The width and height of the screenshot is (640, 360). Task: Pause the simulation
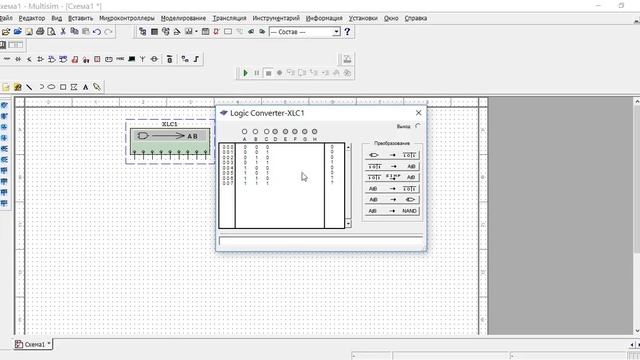click(x=257, y=73)
